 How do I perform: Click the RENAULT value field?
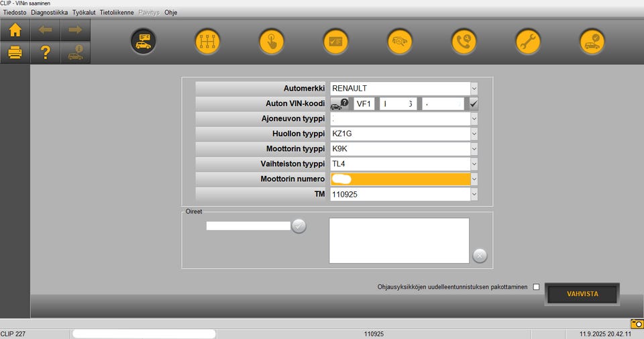(400, 89)
